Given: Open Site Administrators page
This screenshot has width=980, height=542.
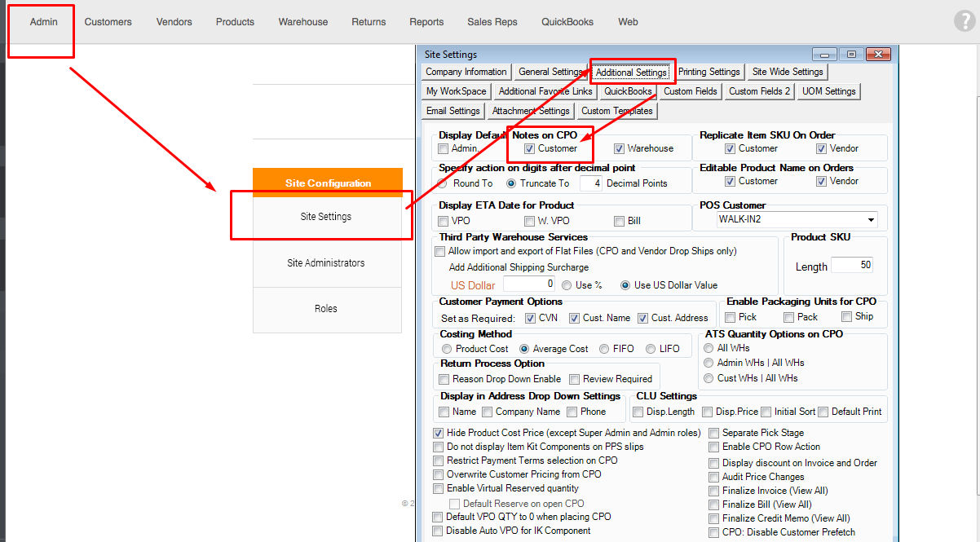Looking at the screenshot, I should coord(326,263).
